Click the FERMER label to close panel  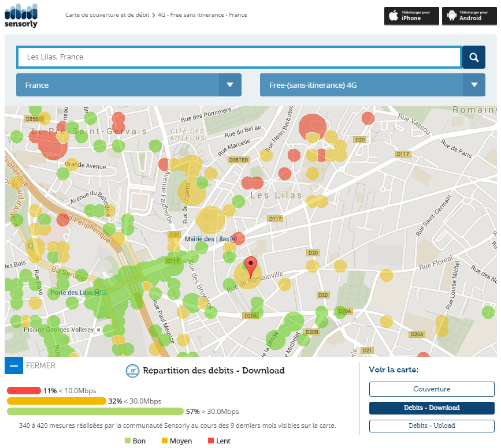pos(41,365)
